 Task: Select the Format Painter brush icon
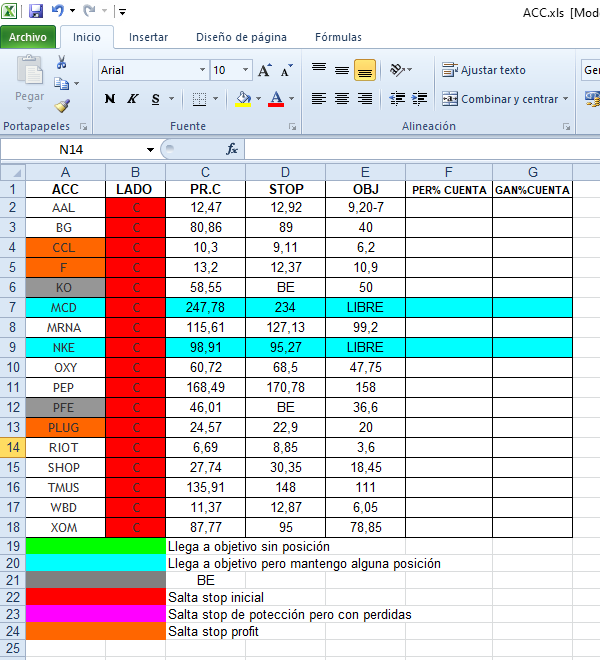click(62, 105)
